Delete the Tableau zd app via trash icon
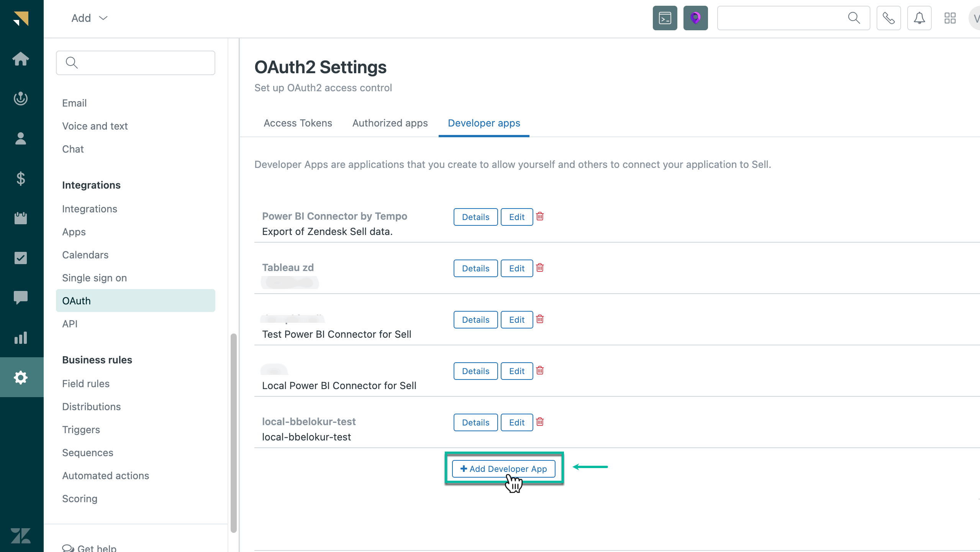This screenshot has height=552, width=980. pyautogui.click(x=540, y=268)
